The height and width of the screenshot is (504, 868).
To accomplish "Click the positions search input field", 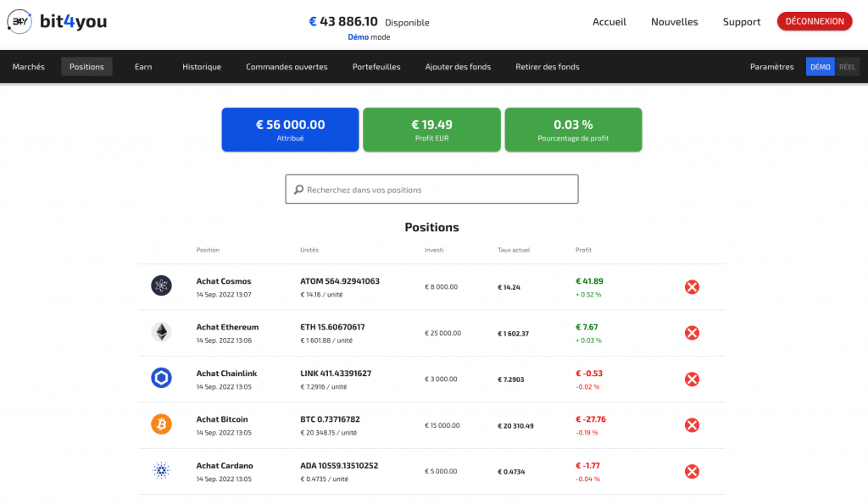I will tap(432, 190).
